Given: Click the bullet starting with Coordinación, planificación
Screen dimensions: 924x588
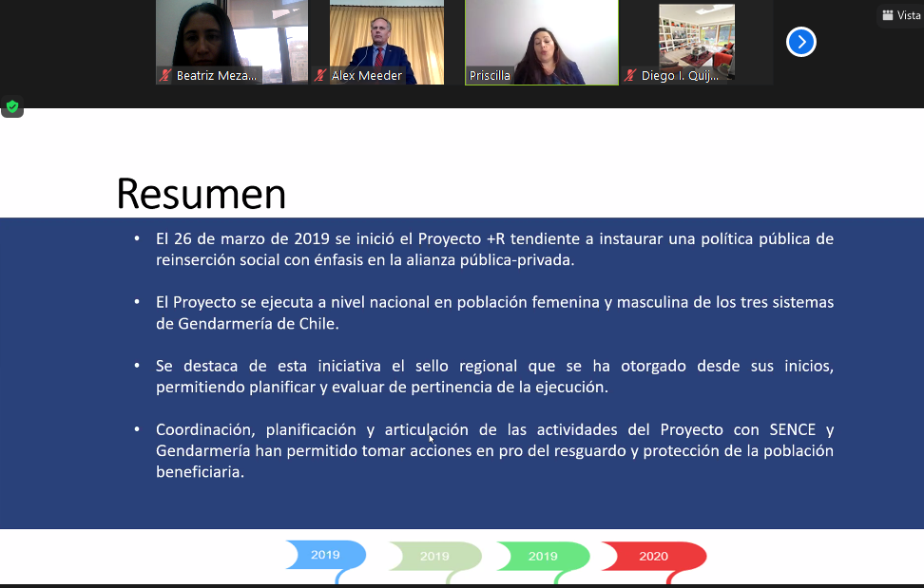Looking at the screenshot, I should pyautogui.click(x=494, y=449).
